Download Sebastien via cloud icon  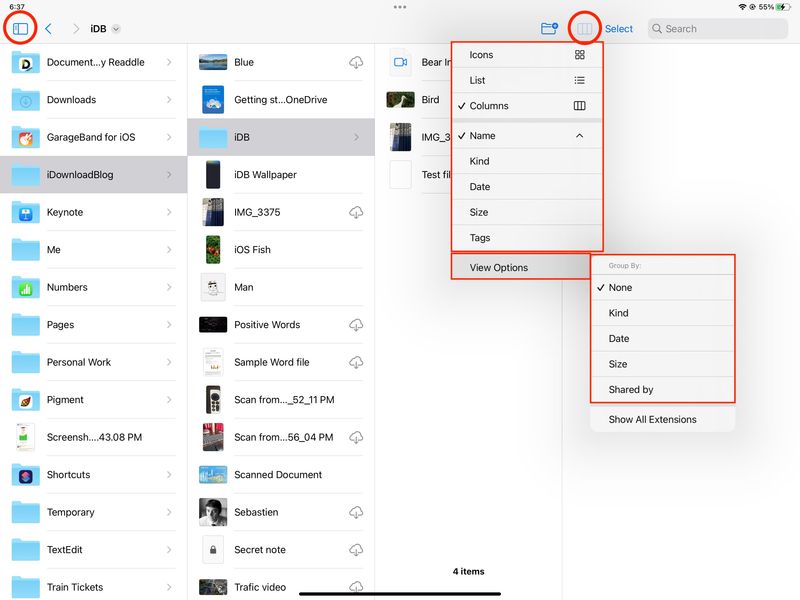click(x=356, y=512)
